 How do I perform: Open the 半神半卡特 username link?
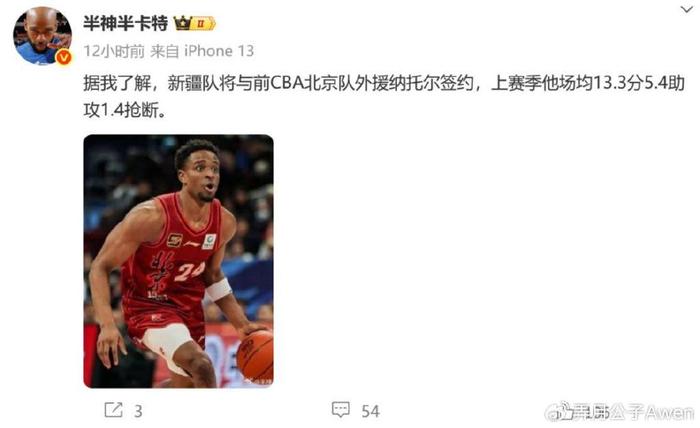(125, 23)
